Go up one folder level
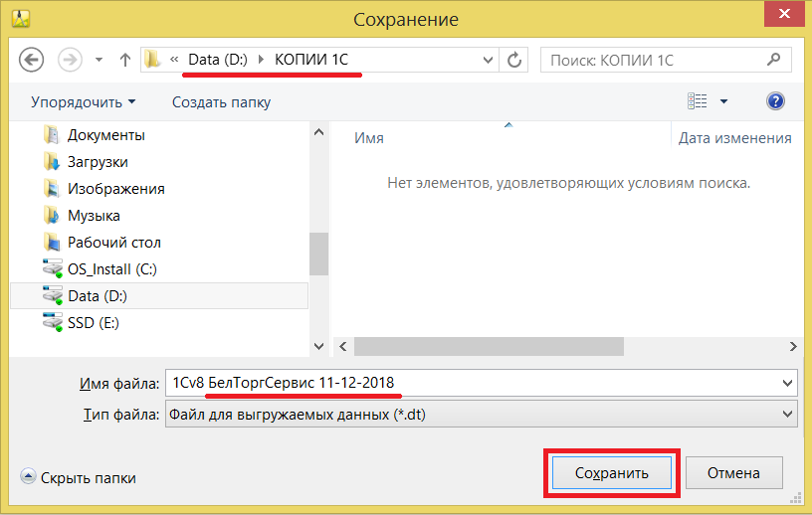Viewport: 812px width, 515px height. (124, 60)
